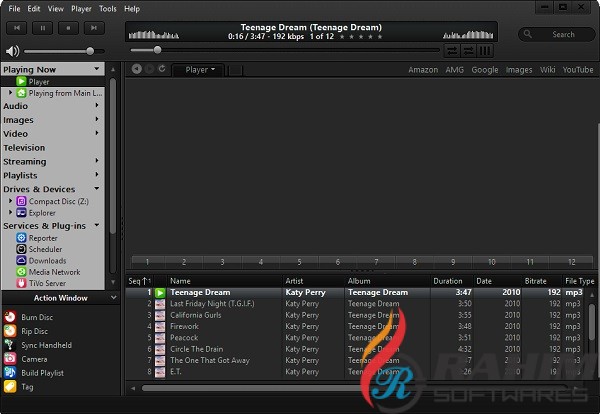
Task: Skip to the previous track
Action: pos(17,28)
